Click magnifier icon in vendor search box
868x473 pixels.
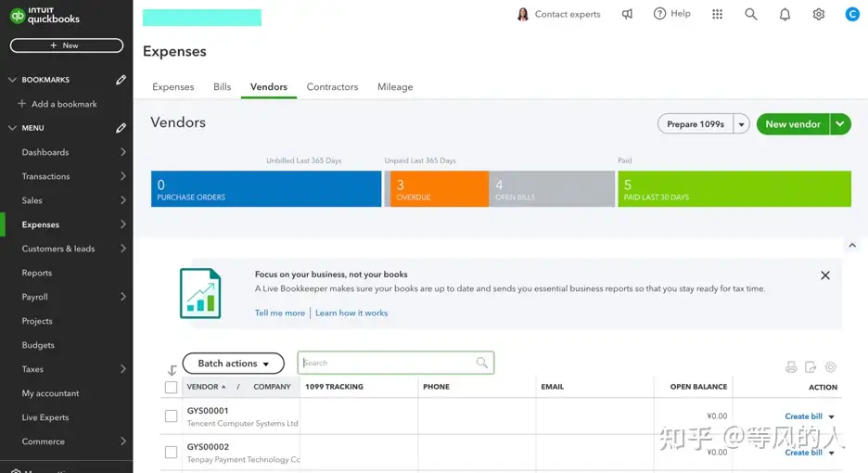481,363
